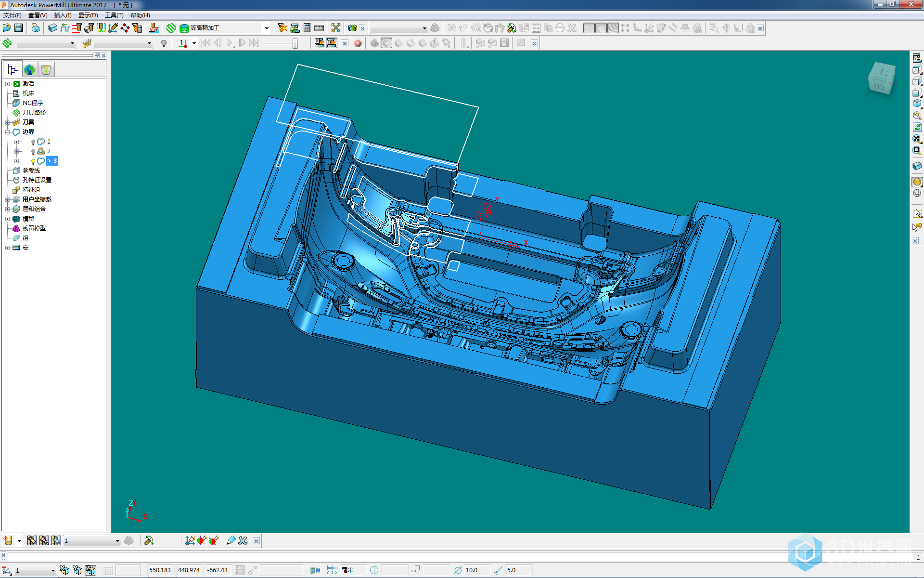The height and width of the screenshot is (578, 924).
Task: Open the workplane dropdown in status bar
Action: (x=52, y=570)
